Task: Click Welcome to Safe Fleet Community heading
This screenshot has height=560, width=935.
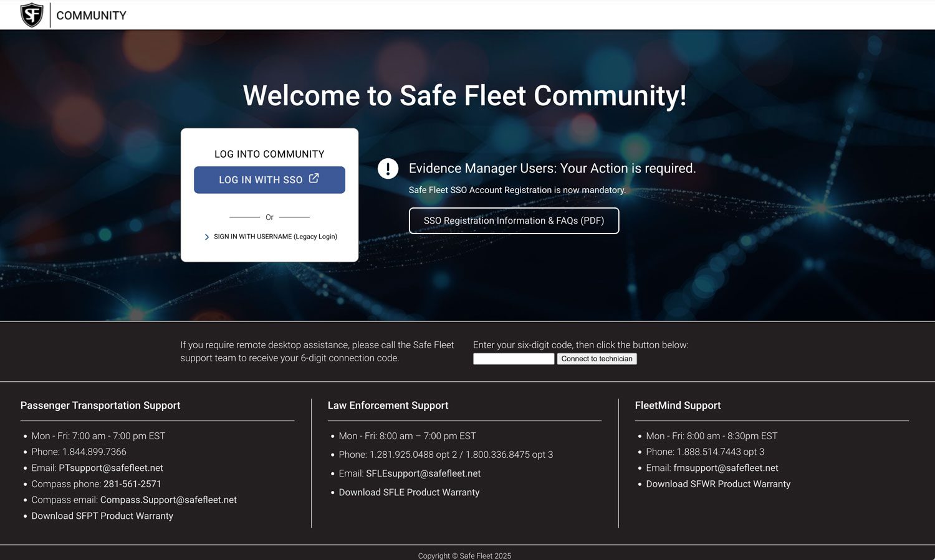Action: point(464,96)
